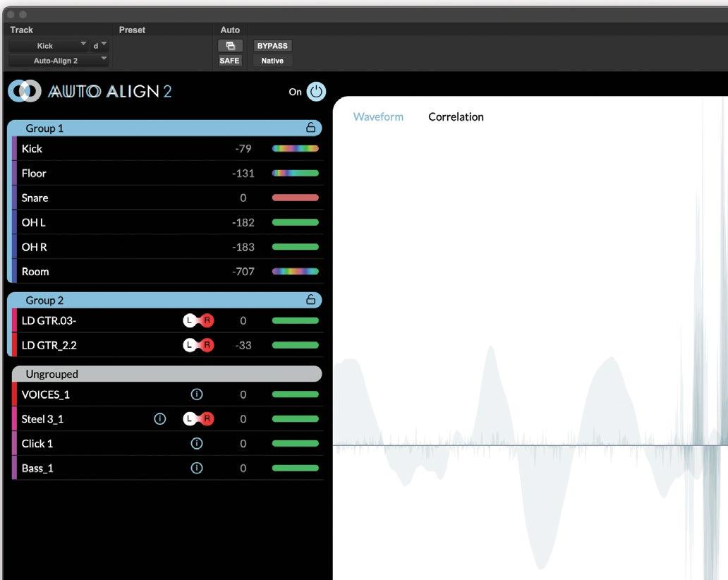Click the Room multicolor correlation bar
Viewport: 728px width, 580px height.
[296, 272]
